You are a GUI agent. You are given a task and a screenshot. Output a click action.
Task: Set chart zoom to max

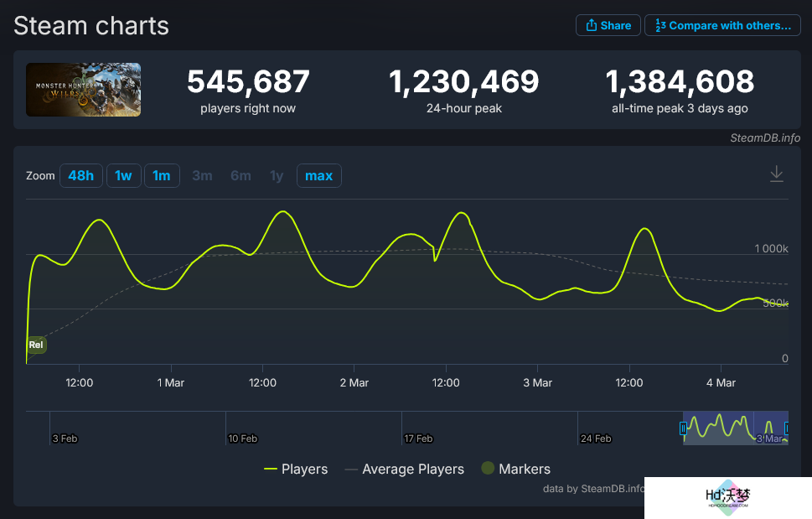pos(319,175)
